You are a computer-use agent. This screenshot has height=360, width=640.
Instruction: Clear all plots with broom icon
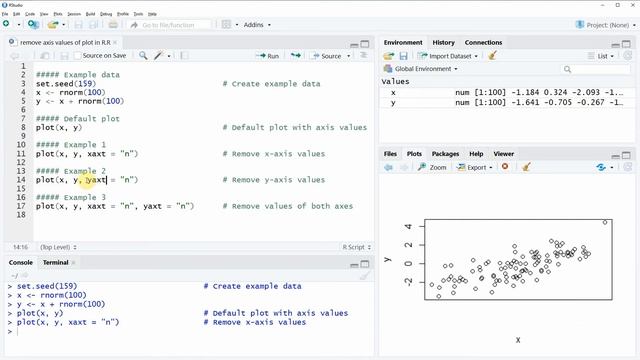point(526,167)
